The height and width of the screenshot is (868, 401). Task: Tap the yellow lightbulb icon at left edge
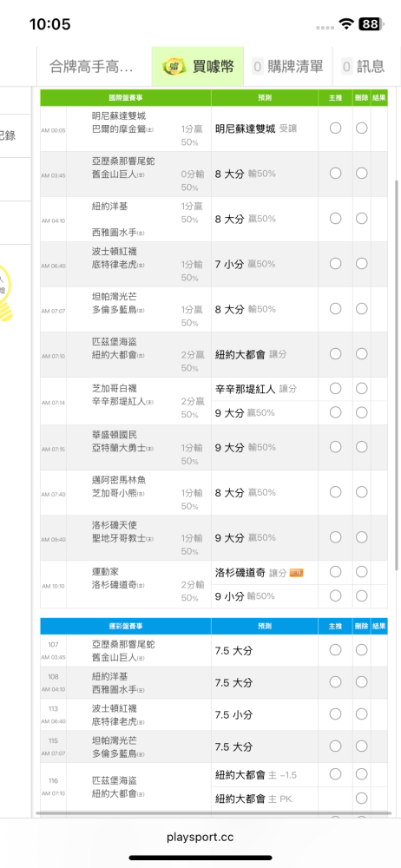click(x=7, y=293)
